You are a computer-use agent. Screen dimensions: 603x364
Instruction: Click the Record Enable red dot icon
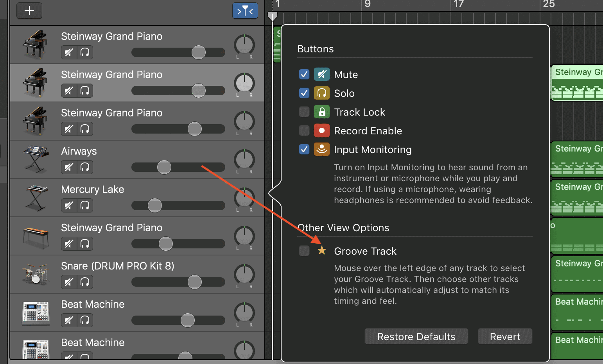coord(322,130)
